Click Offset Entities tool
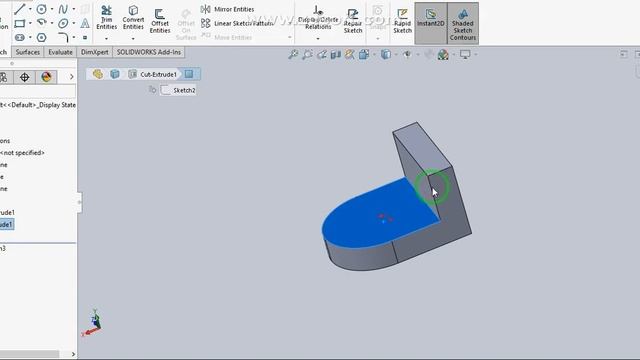The width and height of the screenshot is (640, 360). tap(160, 21)
